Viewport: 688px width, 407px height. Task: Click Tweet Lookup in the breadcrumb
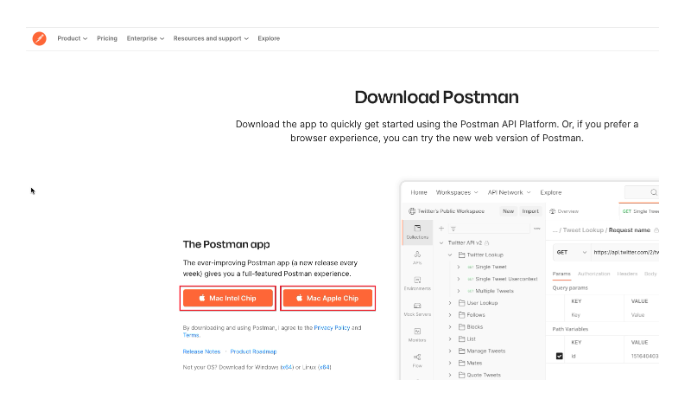click(583, 230)
